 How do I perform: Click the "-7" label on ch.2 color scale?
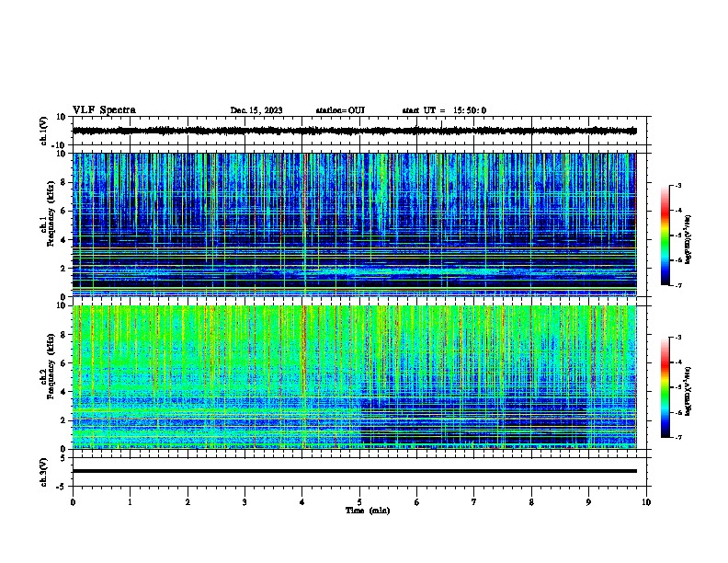pos(677,438)
